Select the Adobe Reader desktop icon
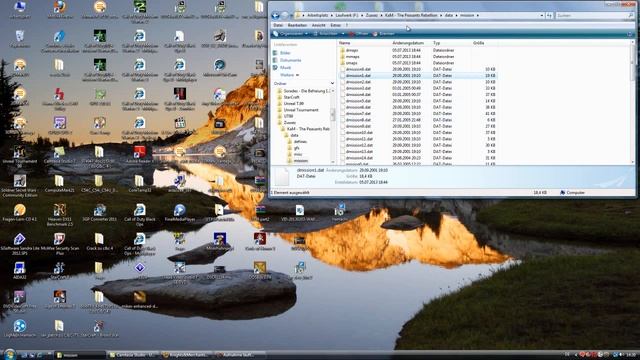This screenshot has height=360, width=640. click(x=139, y=155)
